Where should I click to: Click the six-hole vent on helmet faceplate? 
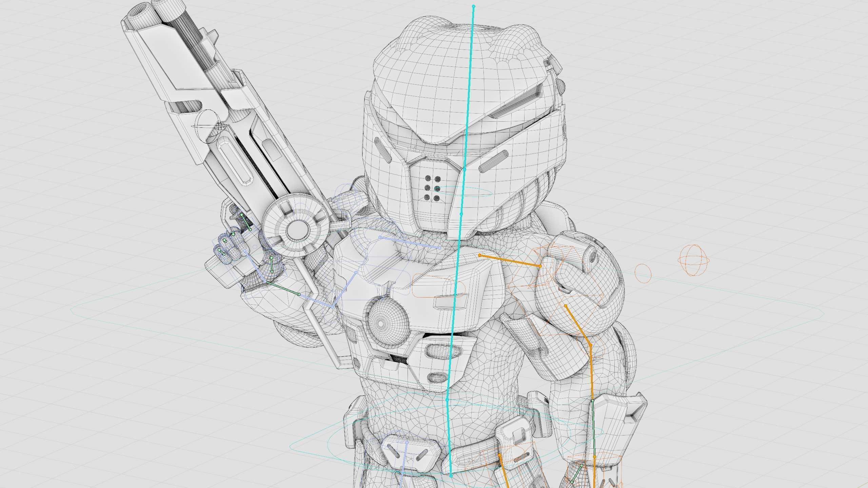tap(432, 188)
